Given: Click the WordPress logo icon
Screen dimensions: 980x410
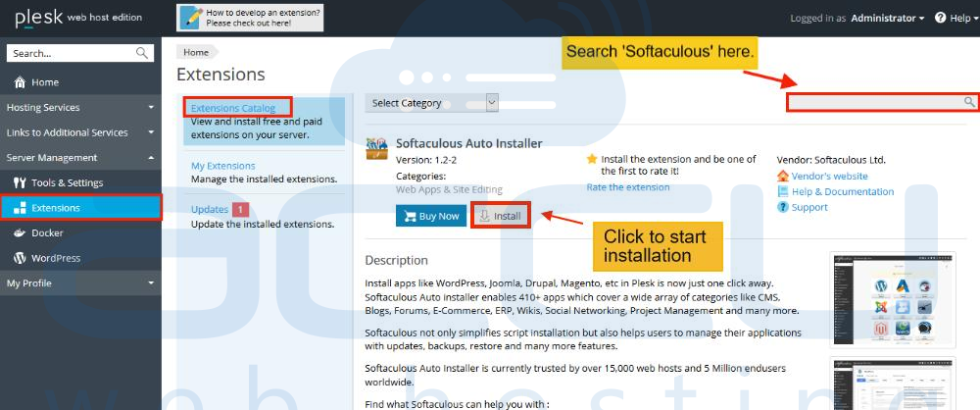Looking at the screenshot, I should point(20,258).
